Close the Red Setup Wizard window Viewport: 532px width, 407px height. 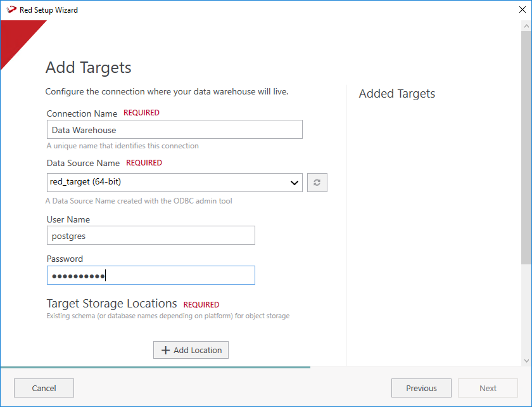[x=522, y=10]
